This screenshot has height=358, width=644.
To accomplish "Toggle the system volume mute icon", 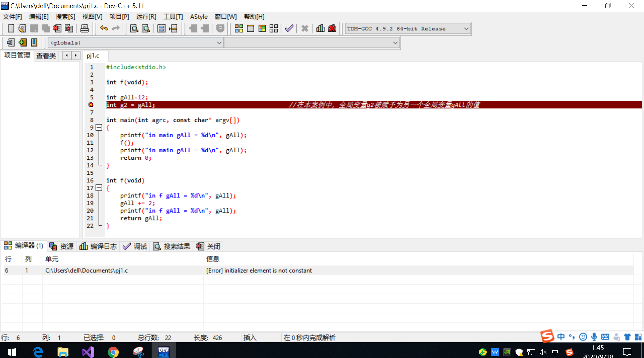I will coord(543,352).
